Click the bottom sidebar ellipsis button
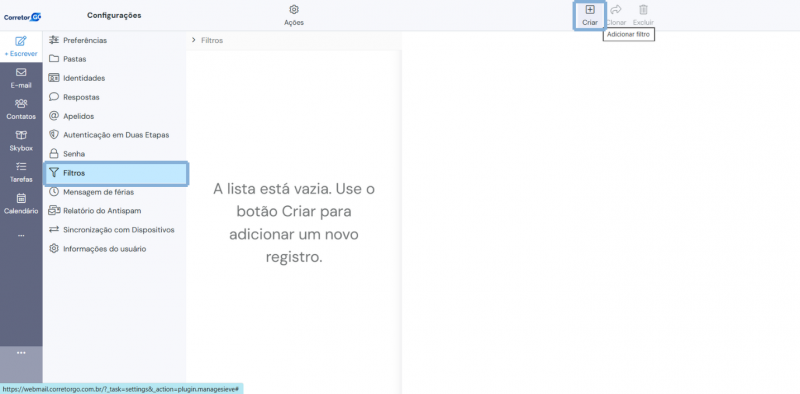 21,353
